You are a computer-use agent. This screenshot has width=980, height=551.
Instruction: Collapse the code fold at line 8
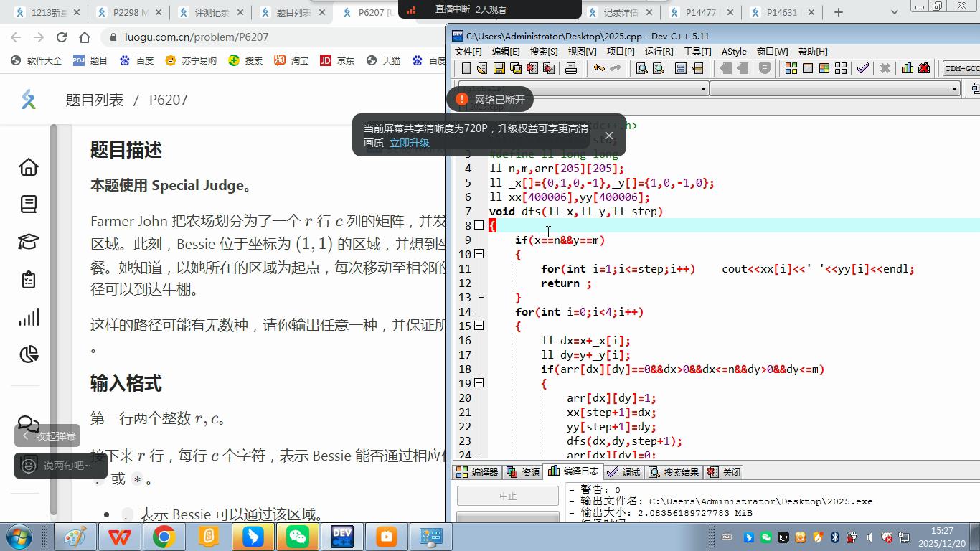click(x=479, y=225)
